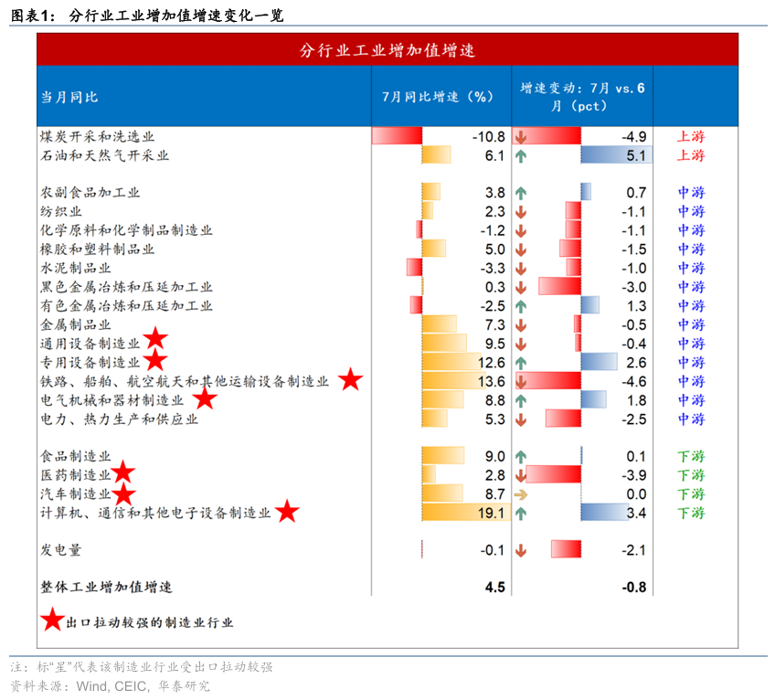The height and width of the screenshot is (700, 775).
Task: Click the 1.3 change value for 有色金属
Action: tap(636, 306)
